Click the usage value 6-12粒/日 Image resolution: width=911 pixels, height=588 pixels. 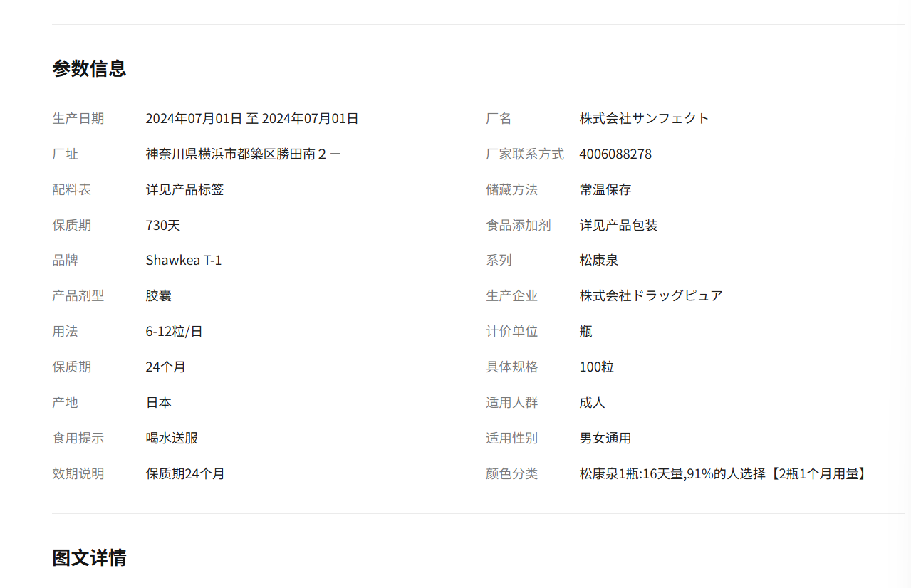coord(175,332)
